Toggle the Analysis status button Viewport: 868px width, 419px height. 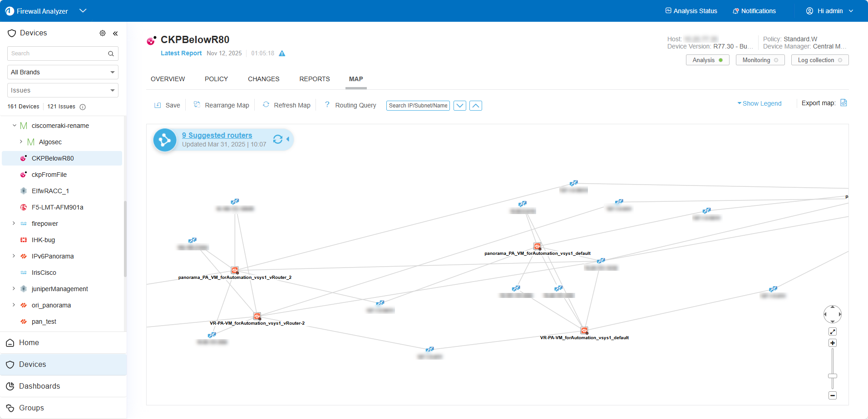(707, 60)
